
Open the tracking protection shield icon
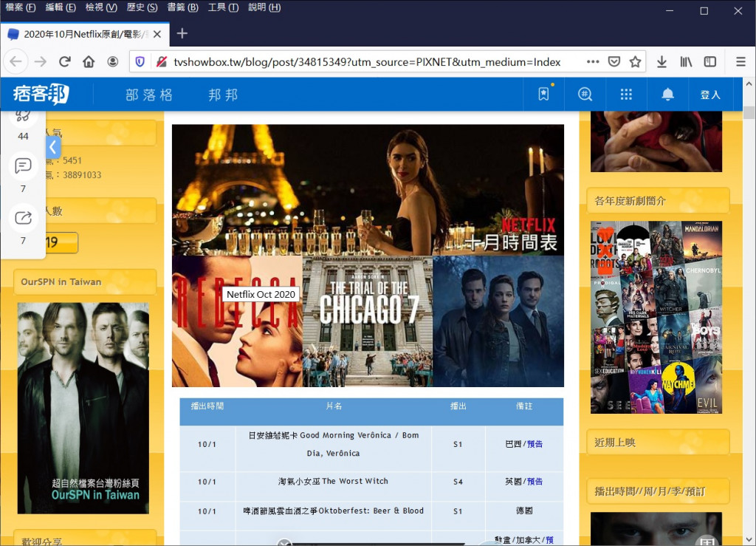click(x=140, y=62)
